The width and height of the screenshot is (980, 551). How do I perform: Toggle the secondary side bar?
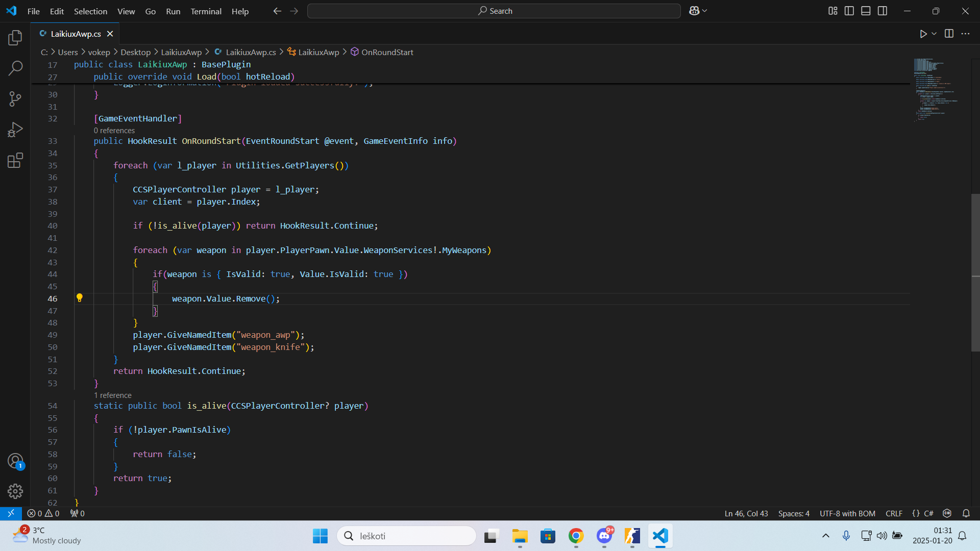tap(883, 11)
